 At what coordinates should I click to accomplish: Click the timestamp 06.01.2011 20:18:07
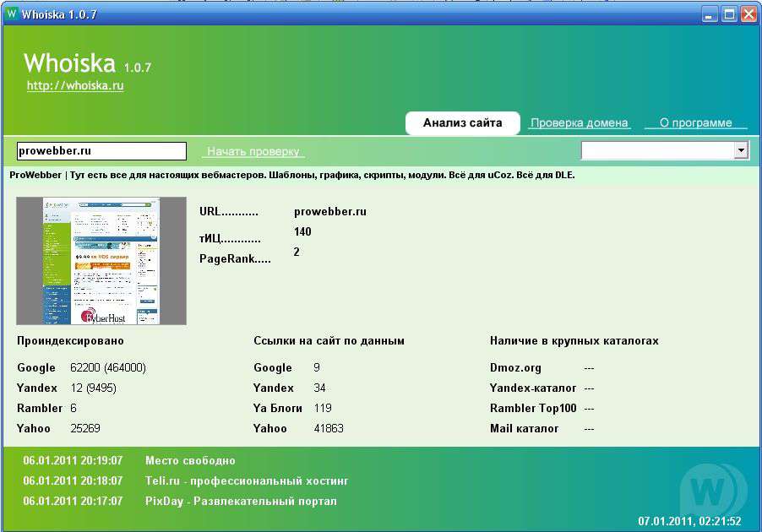(x=73, y=481)
